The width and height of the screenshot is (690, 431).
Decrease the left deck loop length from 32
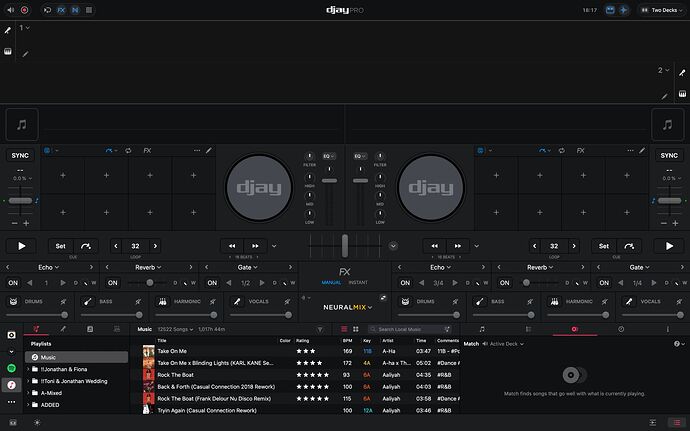click(x=116, y=246)
